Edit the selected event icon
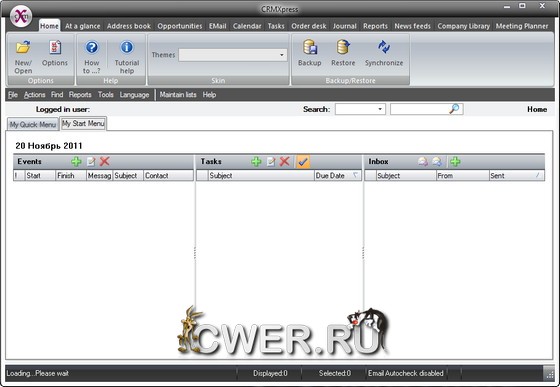560x387 pixels. click(x=91, y=162)
